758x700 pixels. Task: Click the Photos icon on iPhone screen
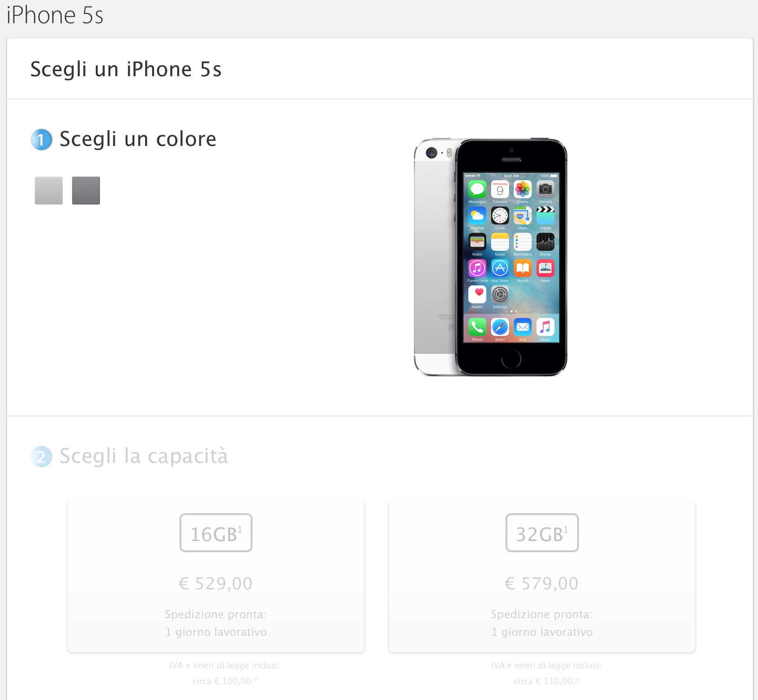(523, 189)
